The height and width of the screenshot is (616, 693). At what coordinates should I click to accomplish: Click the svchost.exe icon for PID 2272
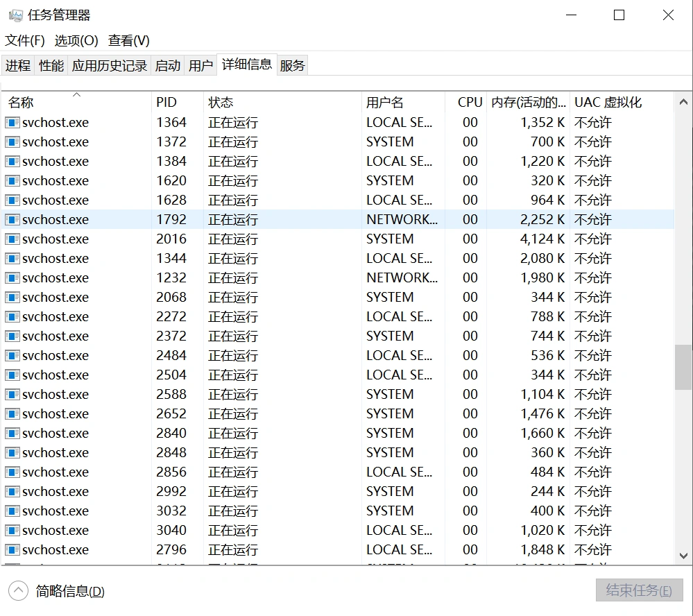(12, 317)
